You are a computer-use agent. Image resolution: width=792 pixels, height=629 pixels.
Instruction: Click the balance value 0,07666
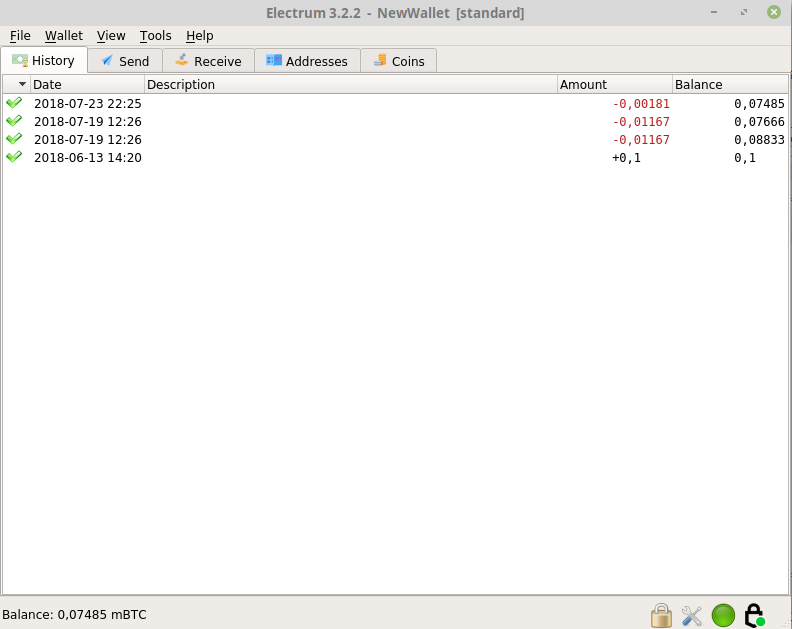[x=759, y=122]
